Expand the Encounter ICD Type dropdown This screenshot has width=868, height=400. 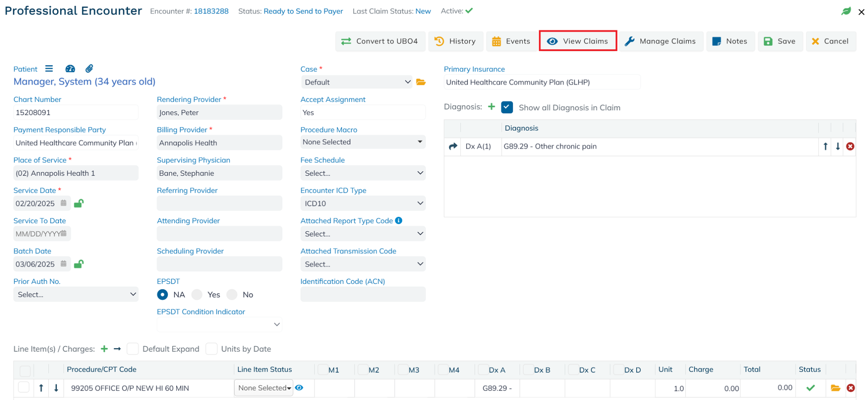[363, 204]
